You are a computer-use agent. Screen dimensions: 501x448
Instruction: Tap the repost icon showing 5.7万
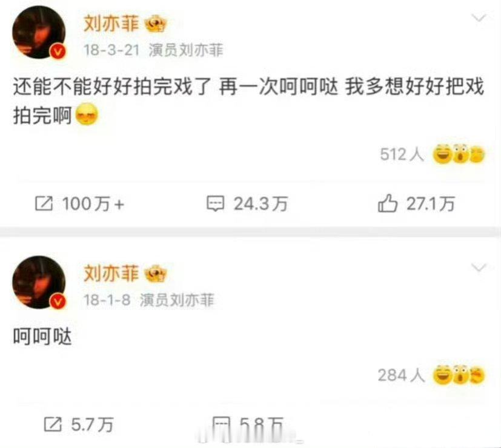(53, 424)
